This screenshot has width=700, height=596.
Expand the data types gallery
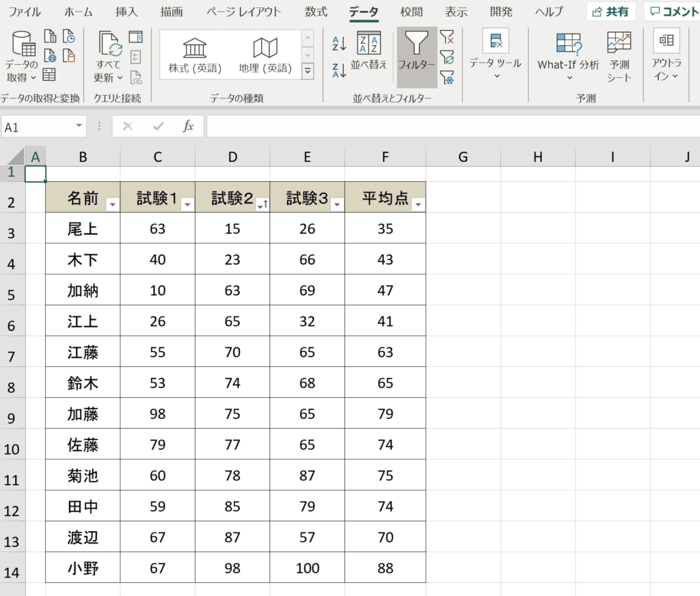308,71
